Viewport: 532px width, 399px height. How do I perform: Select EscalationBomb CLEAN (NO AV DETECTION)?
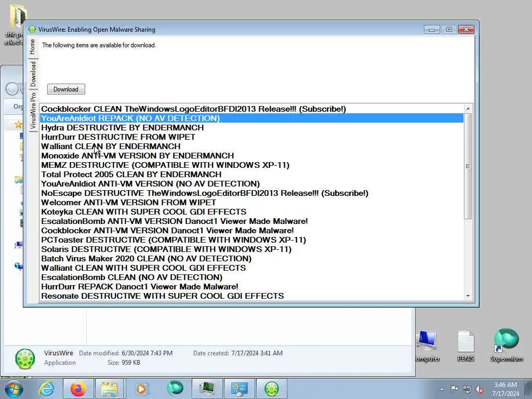point(251,277)
